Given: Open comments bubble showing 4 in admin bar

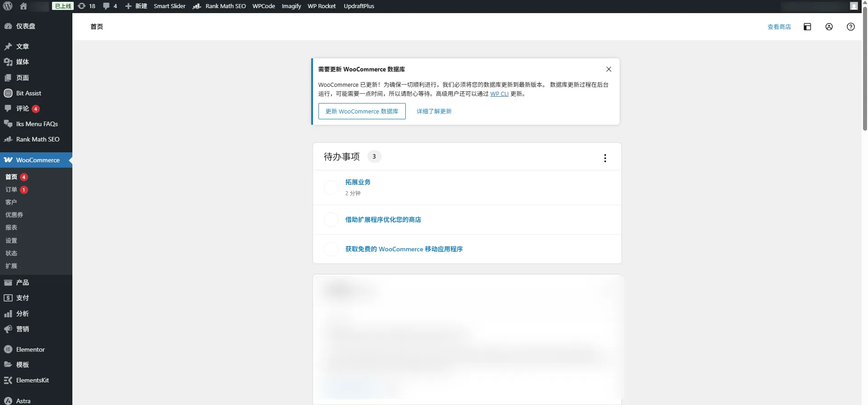Looking at the screenshot, I should pyautogui.click(x=110, y=6).
